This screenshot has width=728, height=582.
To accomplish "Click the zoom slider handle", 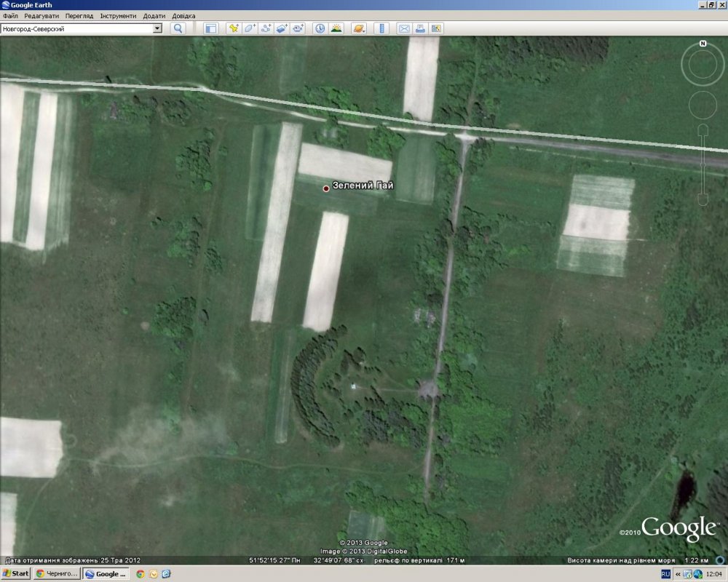I will 703,164.
